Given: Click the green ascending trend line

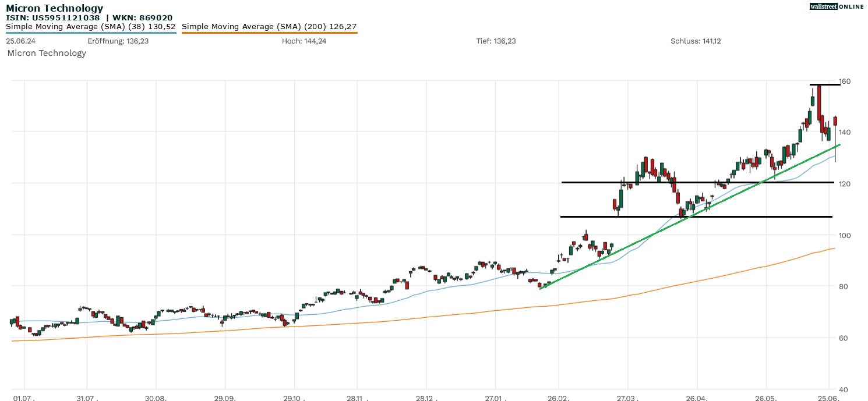Looking at the screenshot, I should [x=690, y=217].
